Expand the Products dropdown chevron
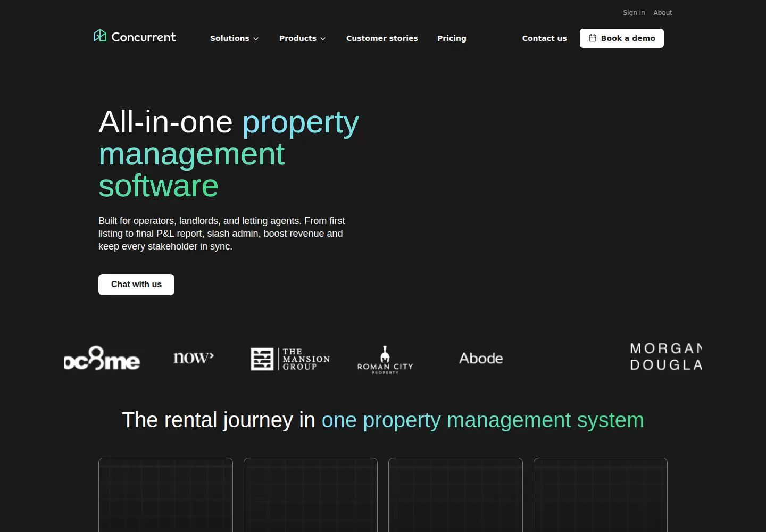 tap(323, 39)
